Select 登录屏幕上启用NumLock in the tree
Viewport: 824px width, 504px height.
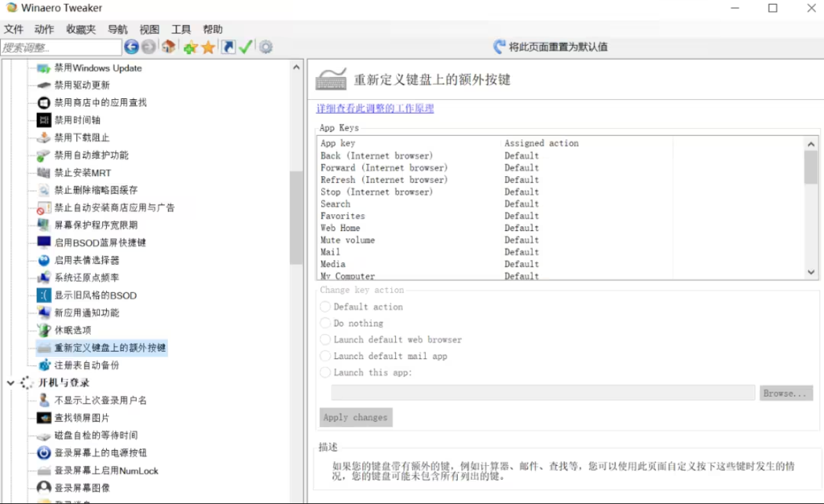[x=106, y=471]
